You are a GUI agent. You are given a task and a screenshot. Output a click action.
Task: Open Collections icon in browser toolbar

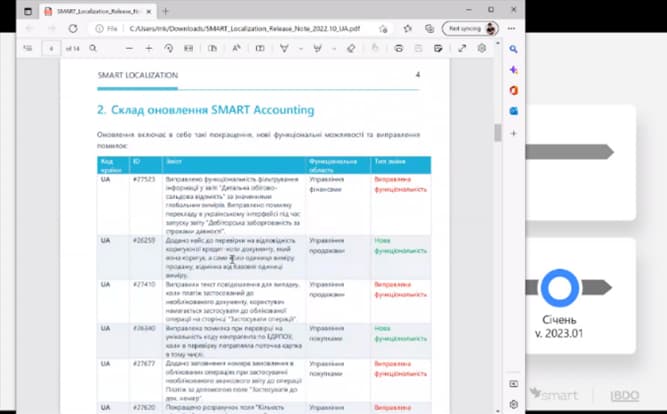pos(429,29)
